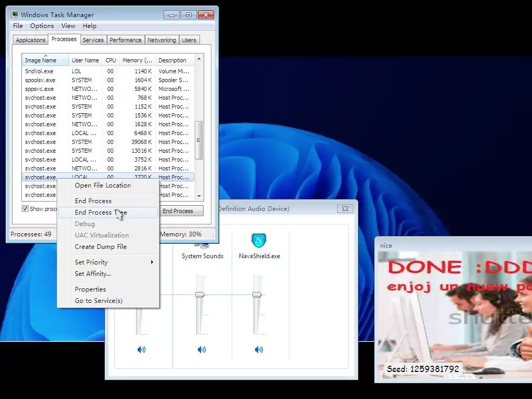This screenshot has width=532, height=399.
Task: Click the System Sounds label in mixer
Action: point(203,256)
